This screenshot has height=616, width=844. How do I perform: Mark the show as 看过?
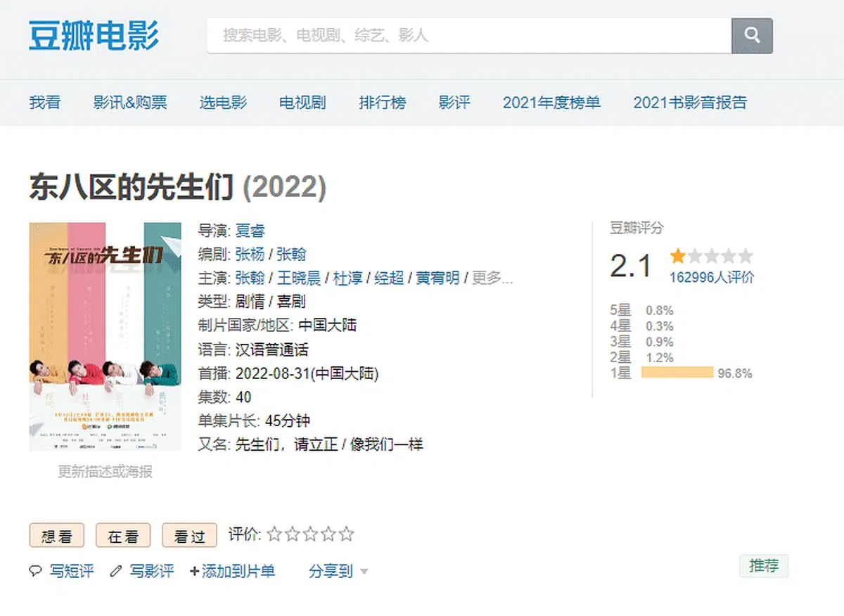[x=189, y=536]
